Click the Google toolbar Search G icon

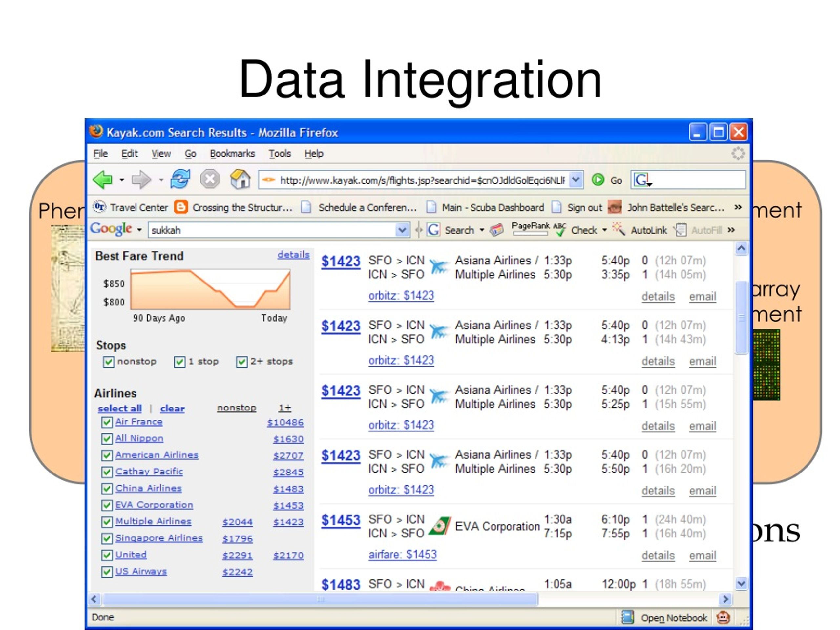[x=433, y=230]
